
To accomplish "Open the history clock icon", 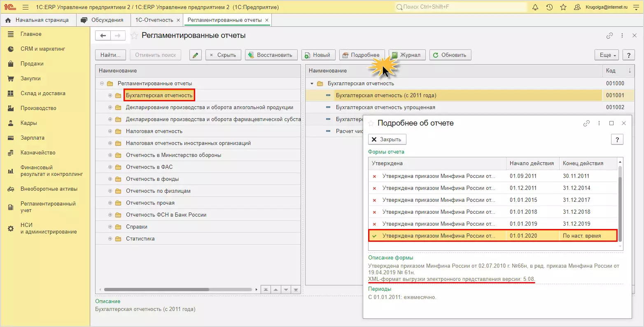I will pyautogui.click(x=549, y=7).
